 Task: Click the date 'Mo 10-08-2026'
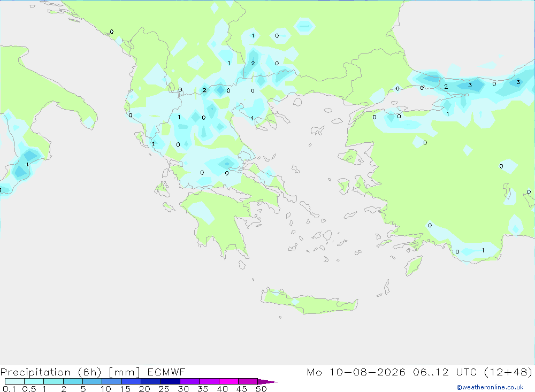point(356,372)
